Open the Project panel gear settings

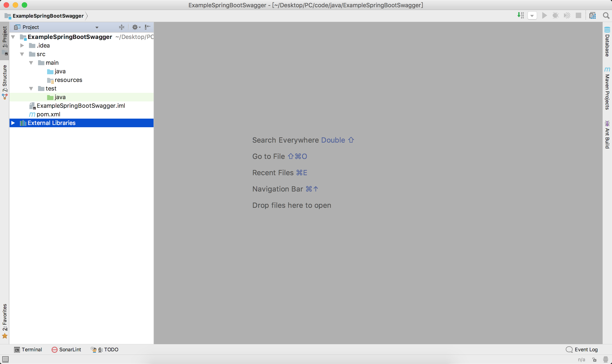[136, 27]
